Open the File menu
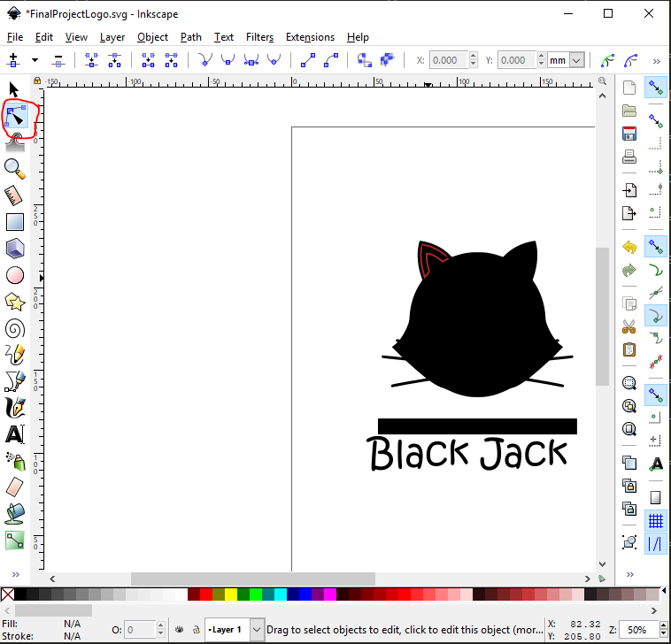 15,37
